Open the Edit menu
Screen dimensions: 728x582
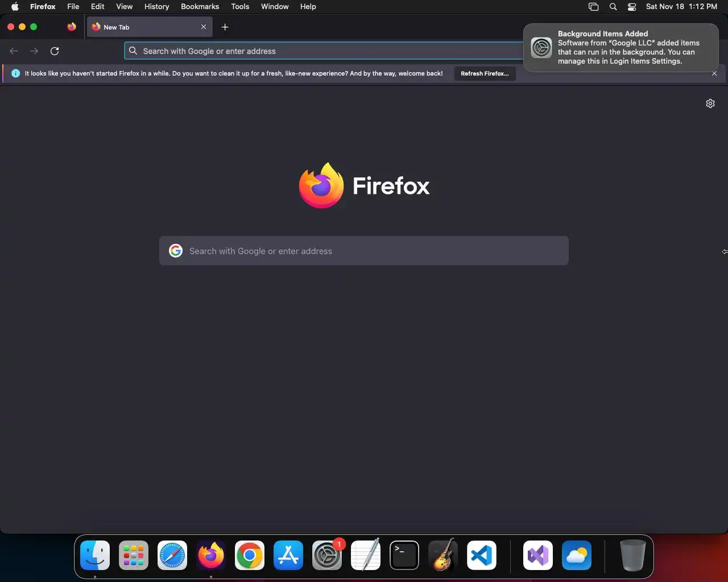pos(98,7)
